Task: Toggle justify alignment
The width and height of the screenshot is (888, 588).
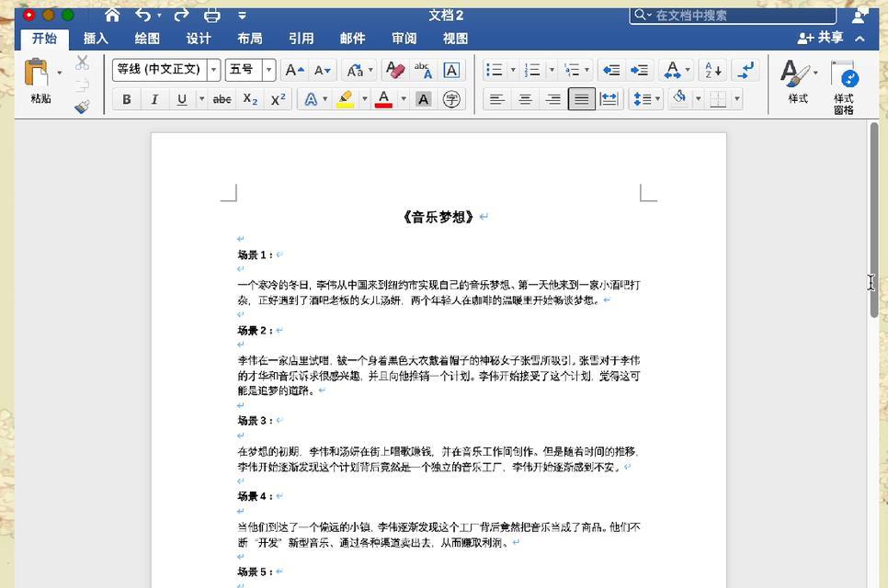Action: click(582, 99)
